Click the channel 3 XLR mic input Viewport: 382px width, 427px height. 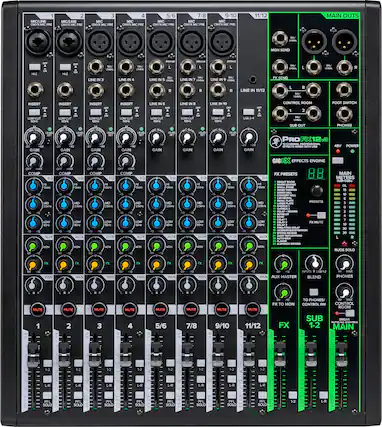100,43
